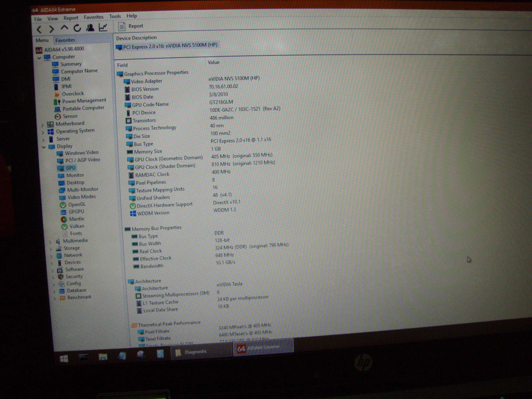
Task: Open the Favorites menu
Action: tap(94, 17)
